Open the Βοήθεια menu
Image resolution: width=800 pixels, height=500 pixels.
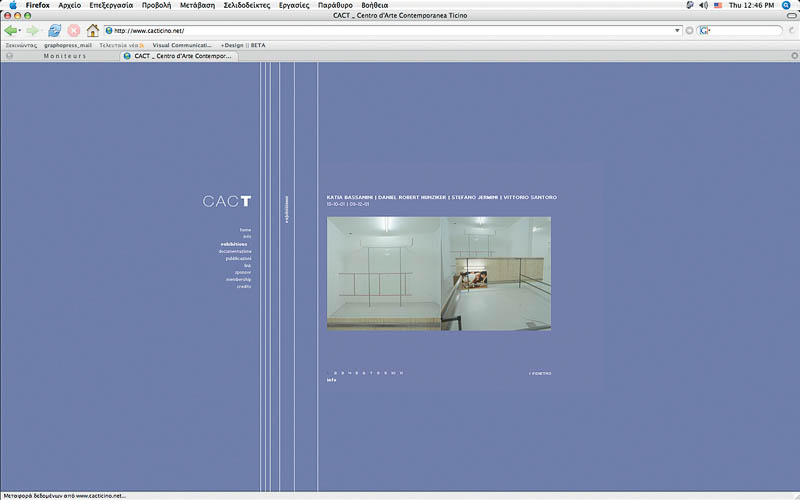(374, 5)
